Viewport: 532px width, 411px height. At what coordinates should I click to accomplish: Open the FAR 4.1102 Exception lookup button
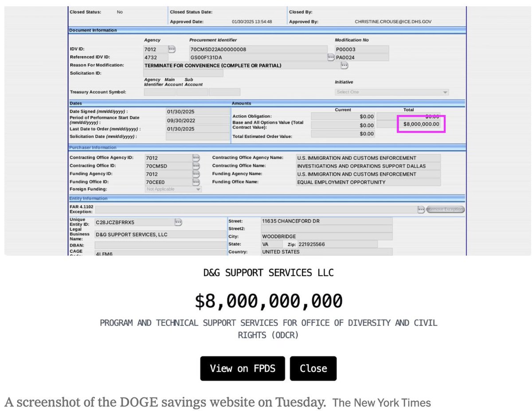[x=421, y=210]
